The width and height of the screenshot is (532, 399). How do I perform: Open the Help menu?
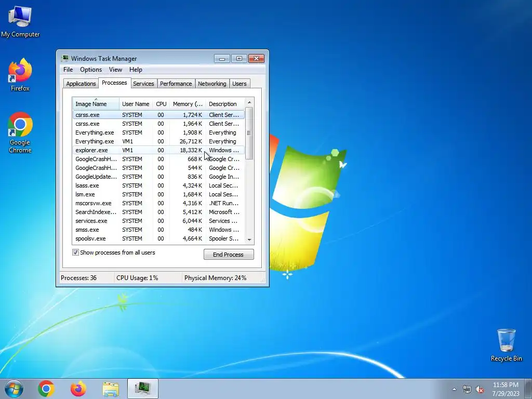point(136,70)
